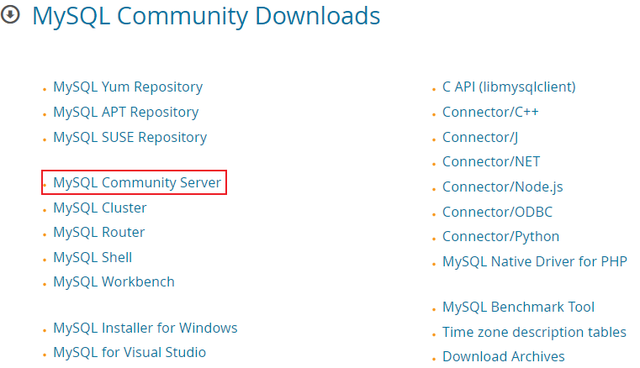This screenshot has height=368, width=640.
Task: Open the MySQL APT Repository link
Action: pos(126,112)
